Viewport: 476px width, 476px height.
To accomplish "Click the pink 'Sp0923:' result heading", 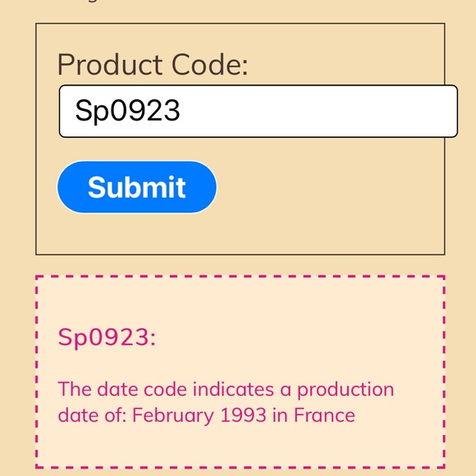I will [107, 337].
